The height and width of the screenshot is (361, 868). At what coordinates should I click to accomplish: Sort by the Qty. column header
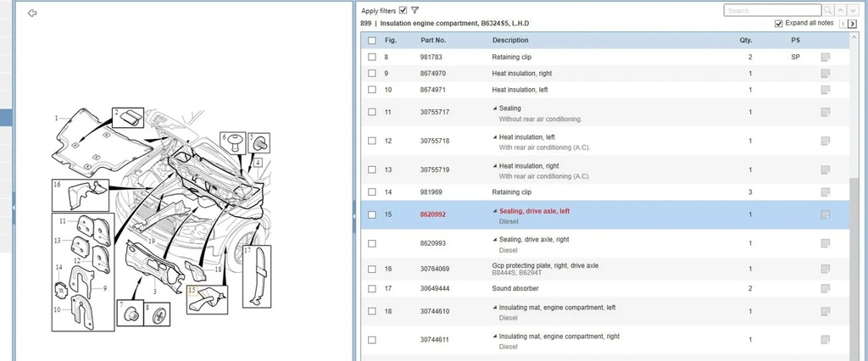click(x=746, y=41)
